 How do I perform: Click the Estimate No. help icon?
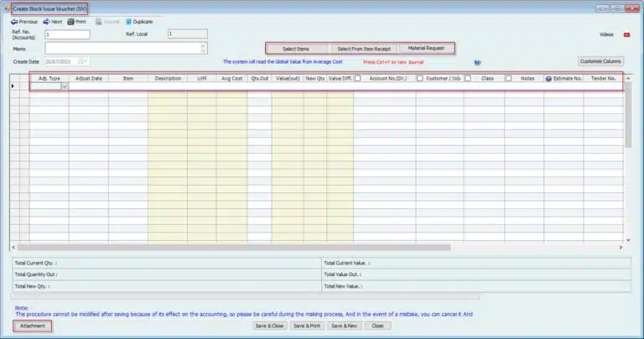click(x=548, y=79)
